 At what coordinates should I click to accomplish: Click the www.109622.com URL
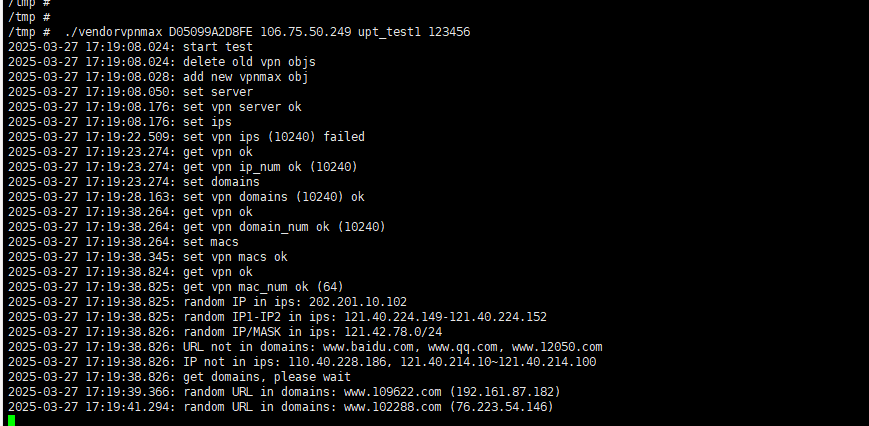pyautogui.click(x=393, y=392)
